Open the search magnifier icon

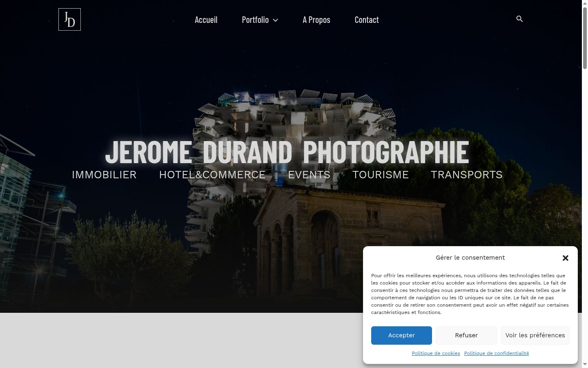click(519, 19)
